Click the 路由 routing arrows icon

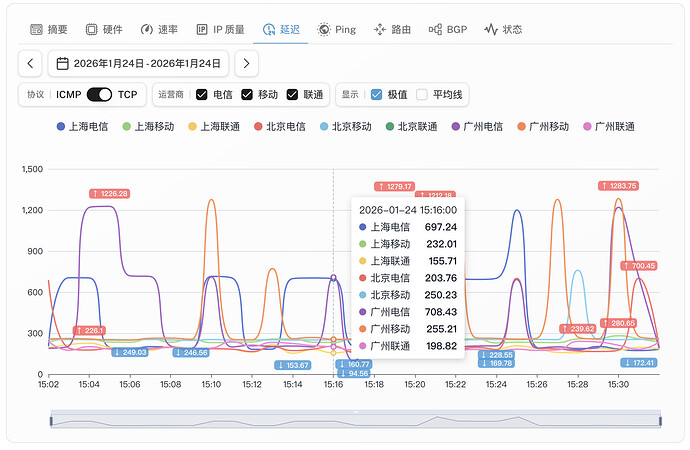(379, 29)
